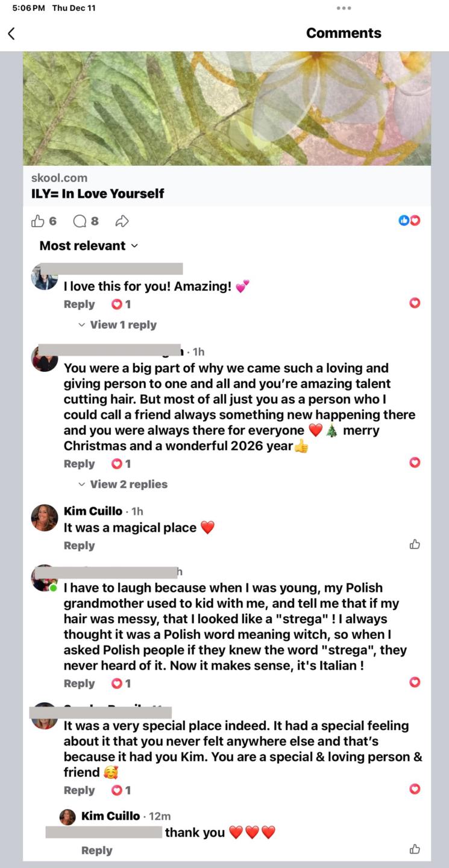Like Kim Cuillo's "magical place" comment
Screen dimensions: 449x868
tap(415, 544)
